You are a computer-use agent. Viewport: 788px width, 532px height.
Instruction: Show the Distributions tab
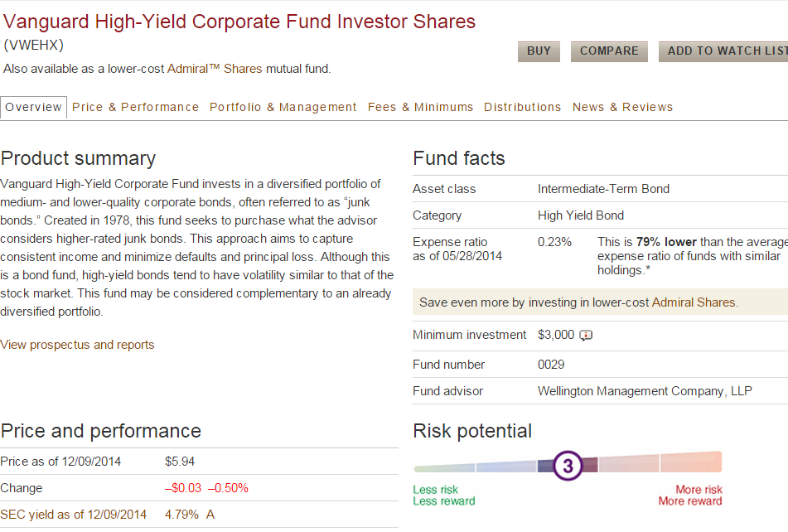pos(523,107)
